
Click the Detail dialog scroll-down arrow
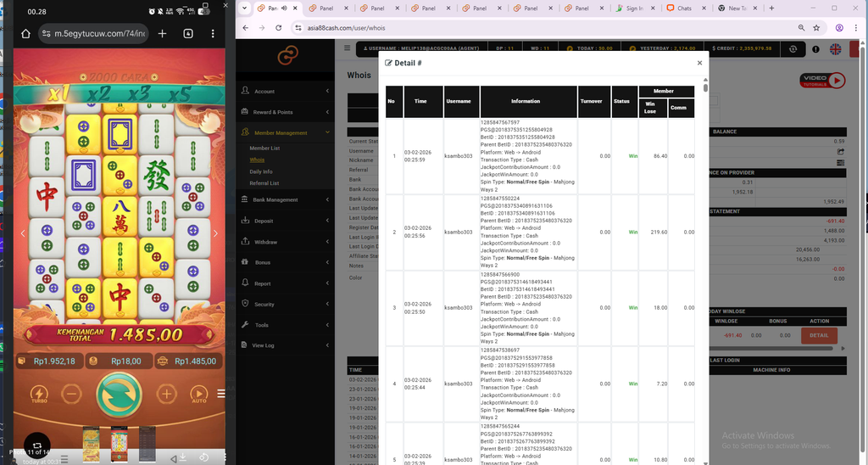[705, 462]
